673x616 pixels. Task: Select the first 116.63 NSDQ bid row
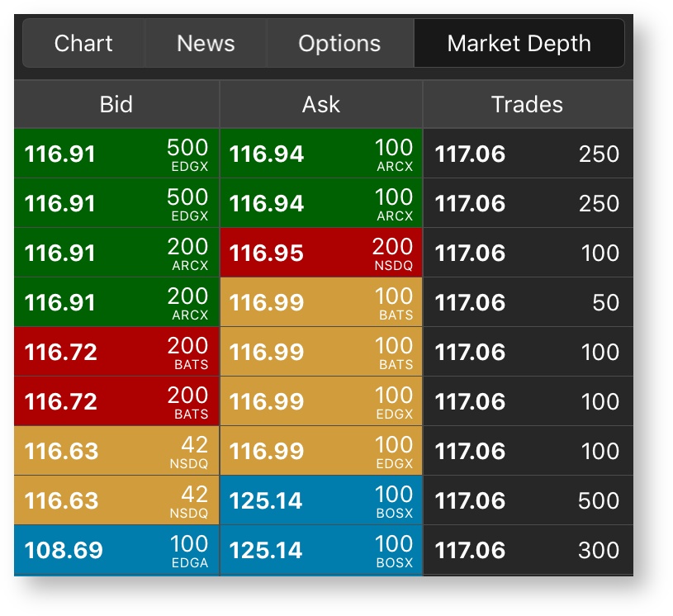pos(116,451)
